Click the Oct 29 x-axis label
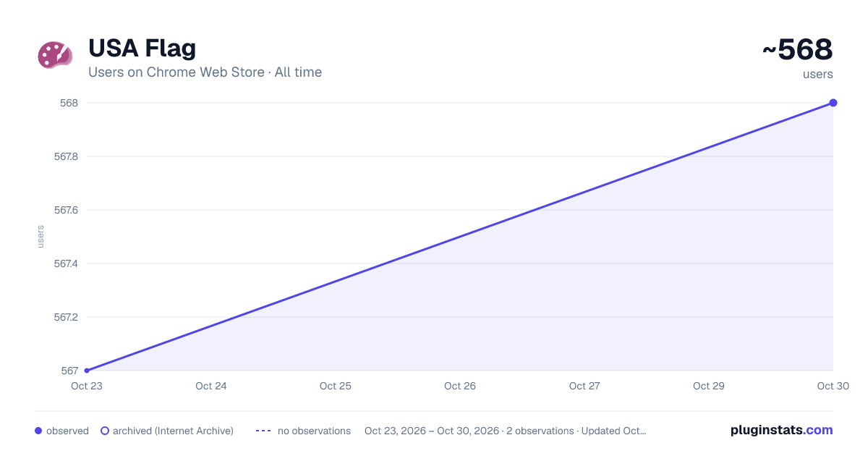 tap(709, 386)
